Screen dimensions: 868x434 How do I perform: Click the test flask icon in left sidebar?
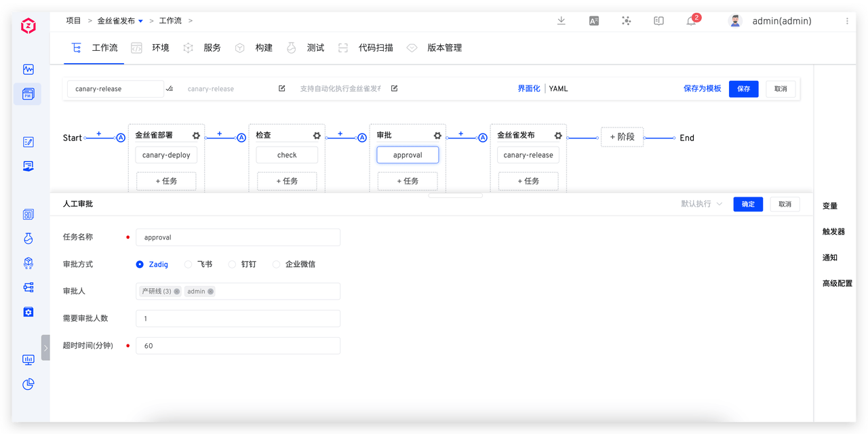coord(28,238)
